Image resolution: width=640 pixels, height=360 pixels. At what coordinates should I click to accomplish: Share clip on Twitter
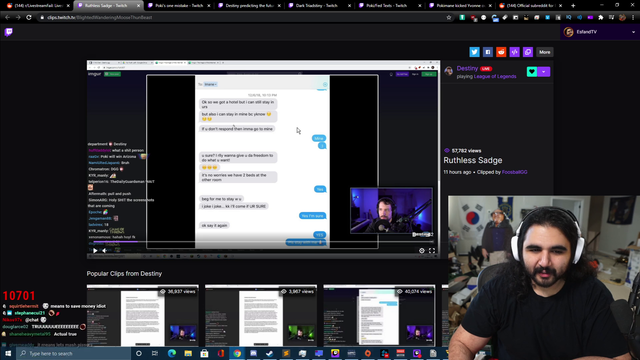474,52
